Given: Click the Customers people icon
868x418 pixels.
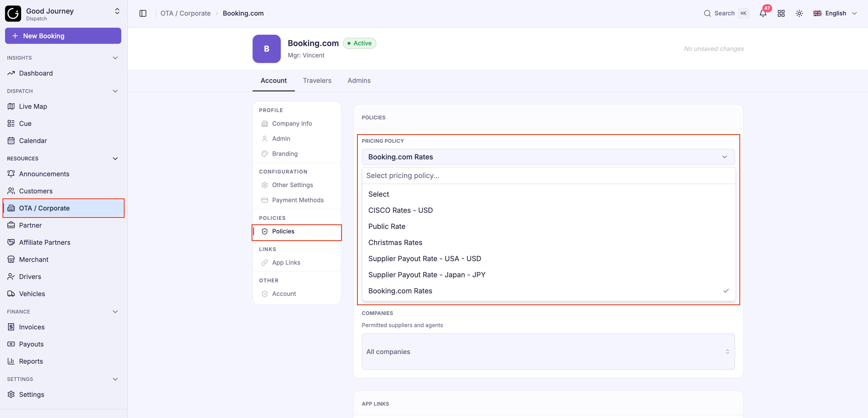Looking at the screenshot, I should (11, 191).
